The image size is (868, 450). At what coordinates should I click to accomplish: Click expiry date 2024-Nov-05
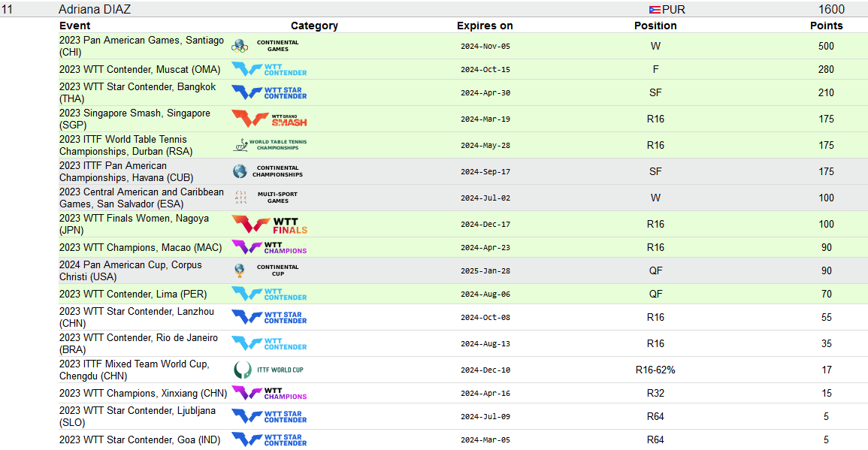[x=485, y=47]
